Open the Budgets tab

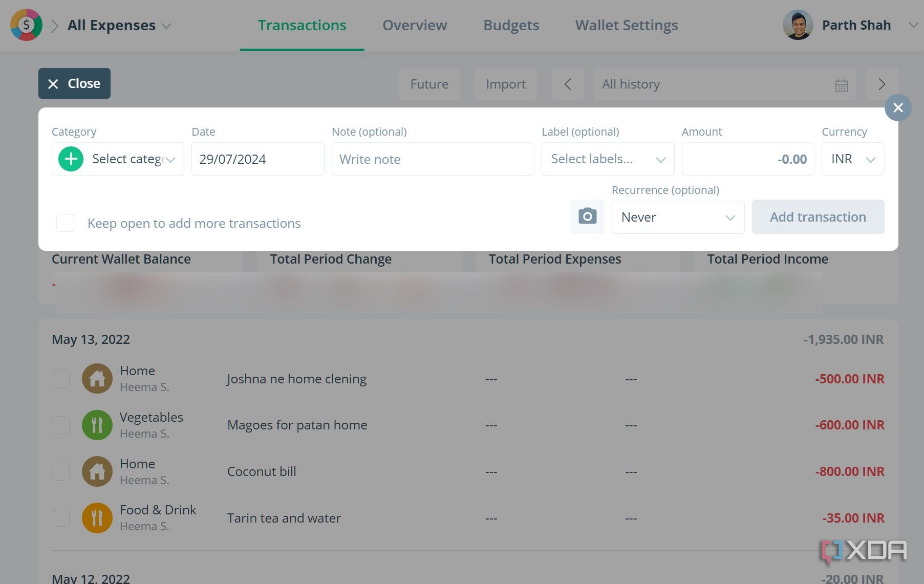coord(511,25)
